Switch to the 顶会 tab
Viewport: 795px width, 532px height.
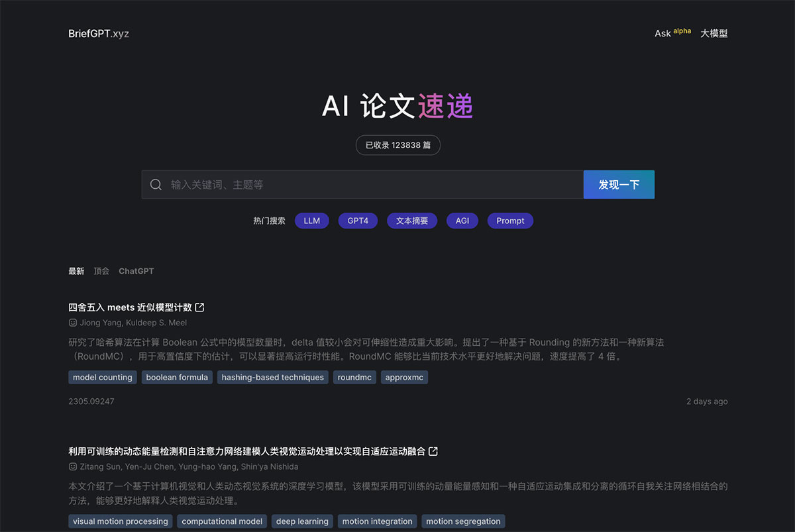pyautogui.click(x=101, y=271)
